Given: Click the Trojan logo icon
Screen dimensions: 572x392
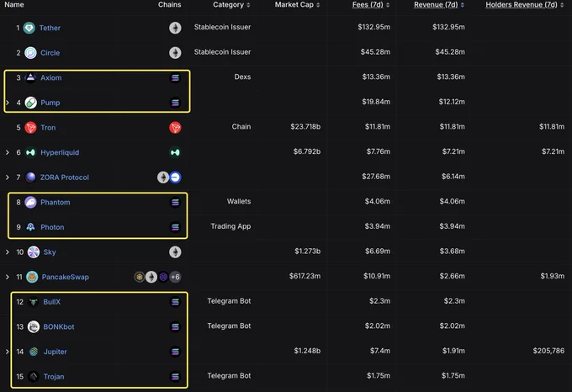Looking at the screenshot, I should click(34, 376).
